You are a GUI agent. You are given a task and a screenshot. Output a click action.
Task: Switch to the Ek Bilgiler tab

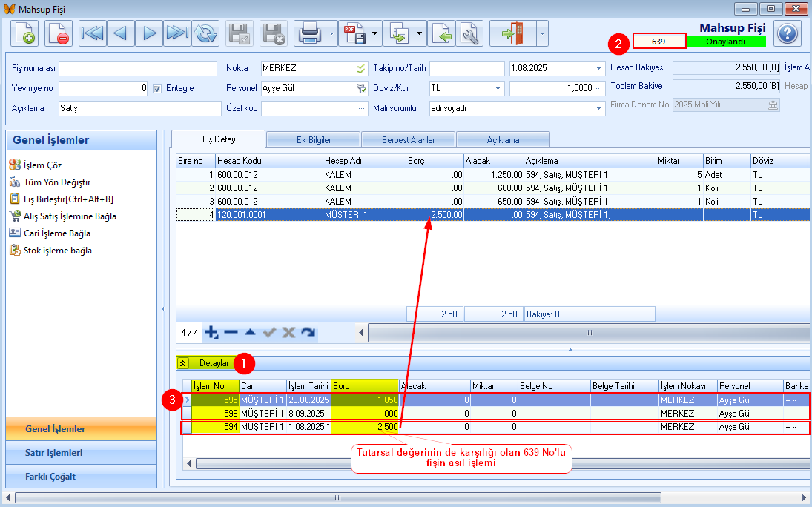[313, 139]
